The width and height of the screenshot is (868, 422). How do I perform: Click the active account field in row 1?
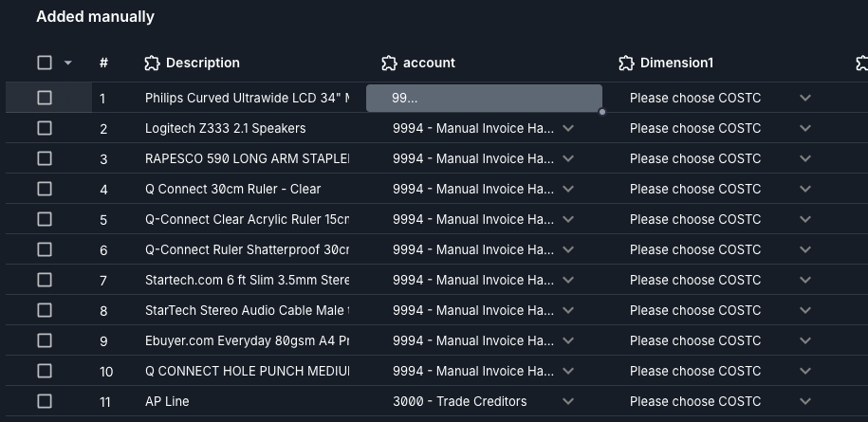484,98
